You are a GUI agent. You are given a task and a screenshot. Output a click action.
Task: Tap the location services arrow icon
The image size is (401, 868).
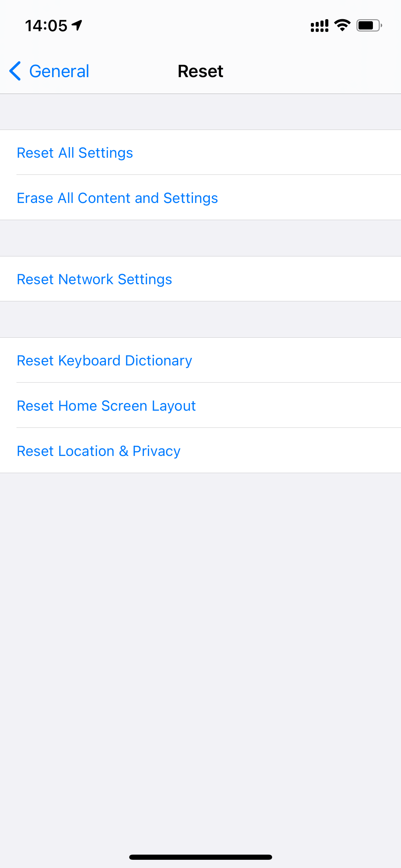(77, 25)
